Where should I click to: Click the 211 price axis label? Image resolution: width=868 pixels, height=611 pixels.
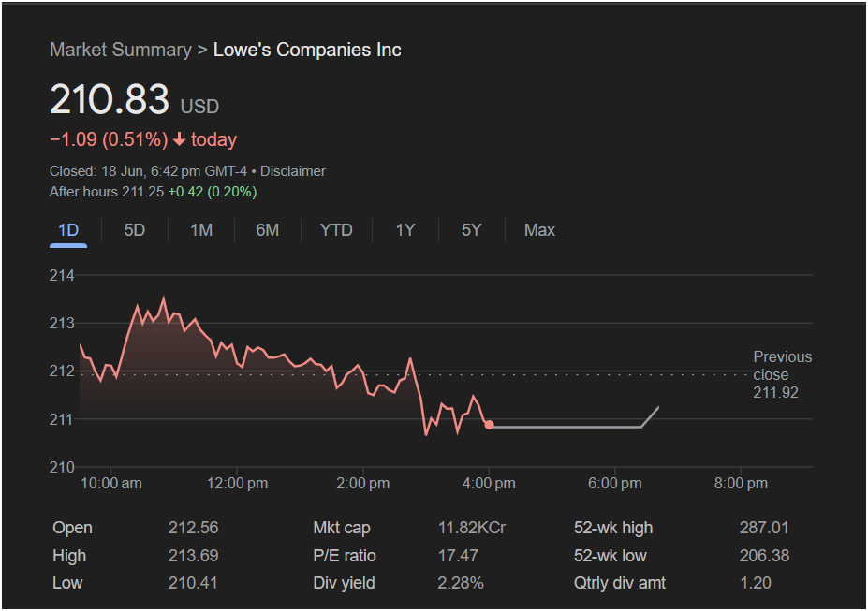[62, 420]
